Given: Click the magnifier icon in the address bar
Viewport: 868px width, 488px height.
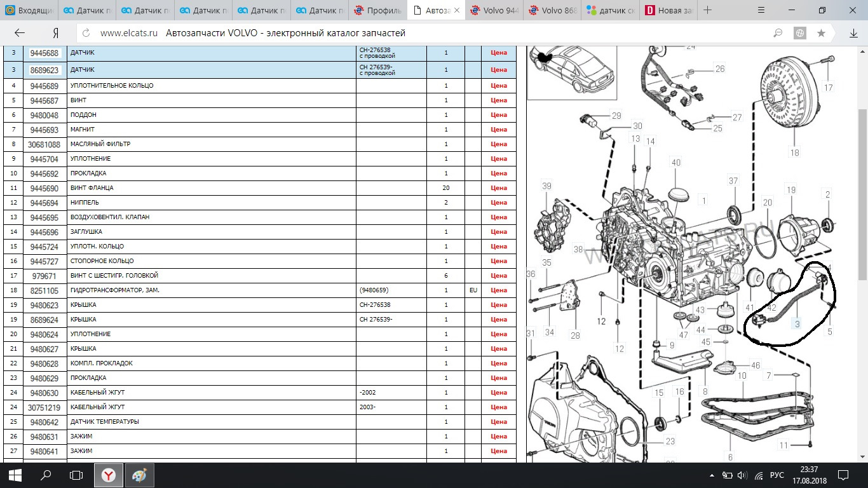Looking at the screenshot, I should 778,33.
